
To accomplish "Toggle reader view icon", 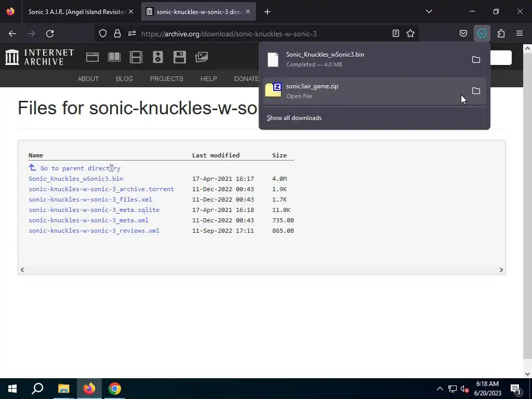I will click(x=395, y=33).
